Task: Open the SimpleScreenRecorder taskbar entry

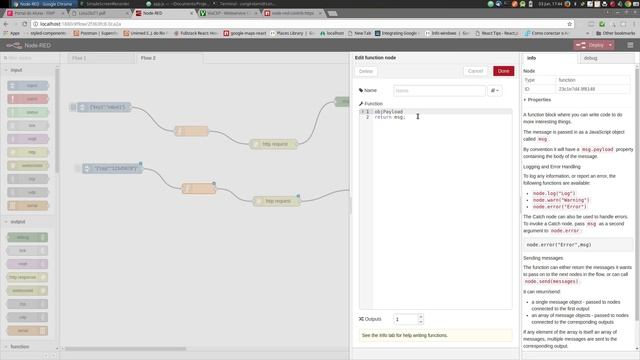Action: pos(105,4)
